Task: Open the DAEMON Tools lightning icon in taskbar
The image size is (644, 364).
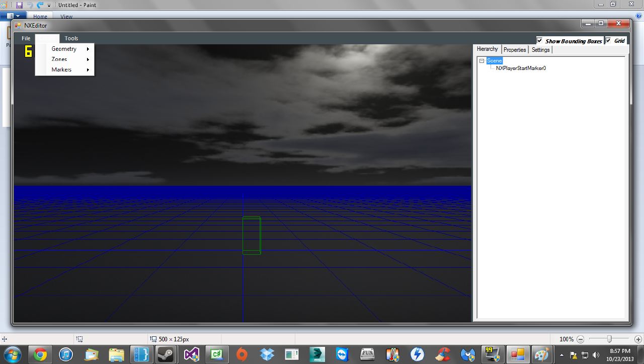Action: coord(417,355)
